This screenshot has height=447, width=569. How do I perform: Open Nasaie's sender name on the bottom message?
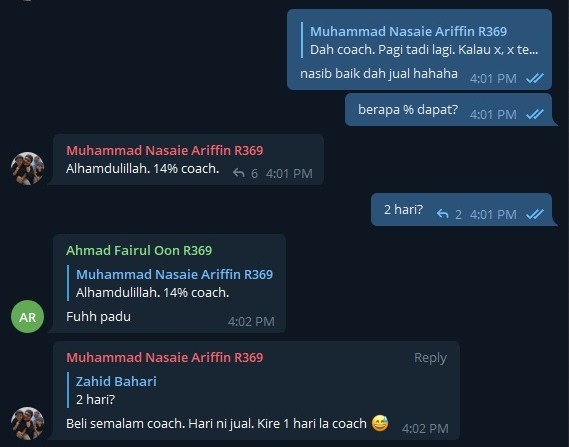165,357
